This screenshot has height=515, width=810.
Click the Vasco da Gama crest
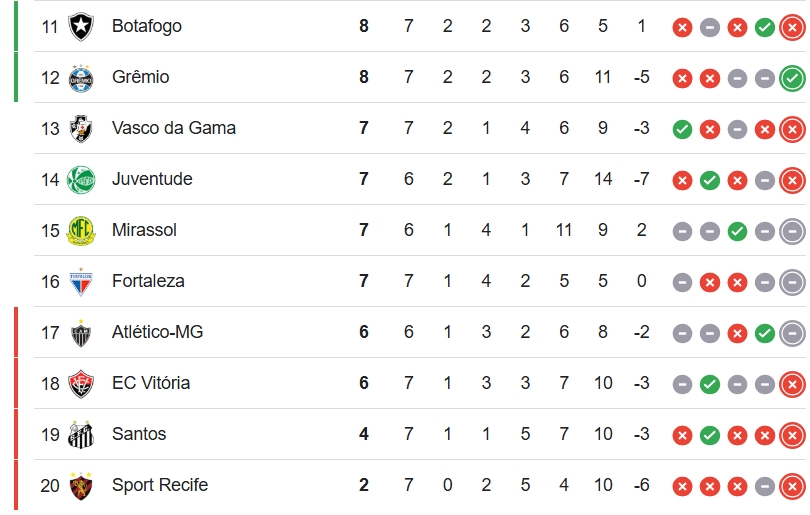[81, 129]
